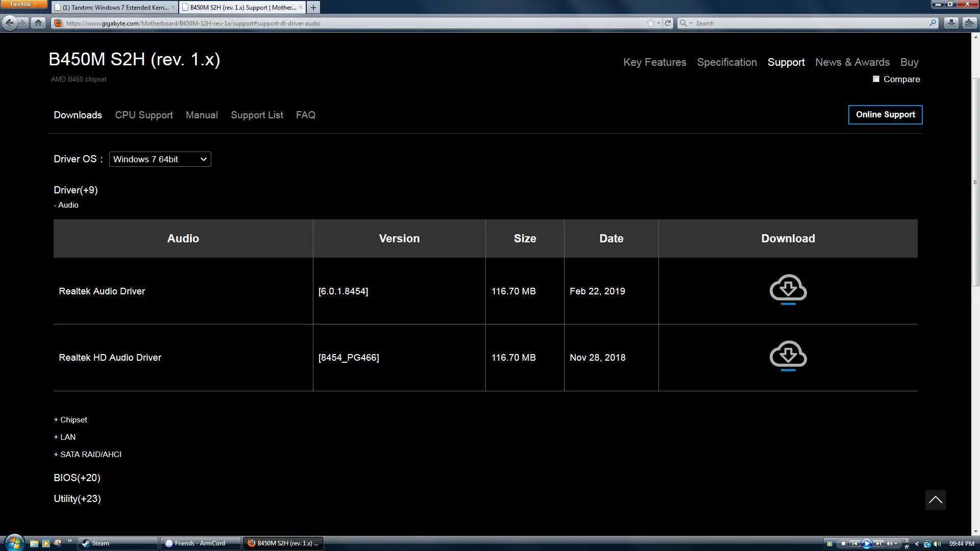The image size is (980, 551).
Task: Click the search magnifier go button
Action: [933, 23]
